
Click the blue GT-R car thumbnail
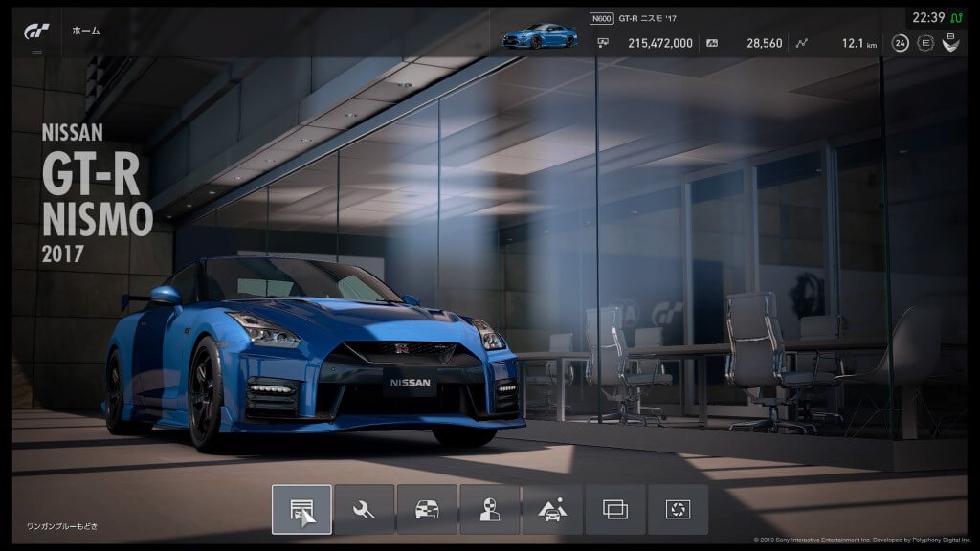point(540,36)
